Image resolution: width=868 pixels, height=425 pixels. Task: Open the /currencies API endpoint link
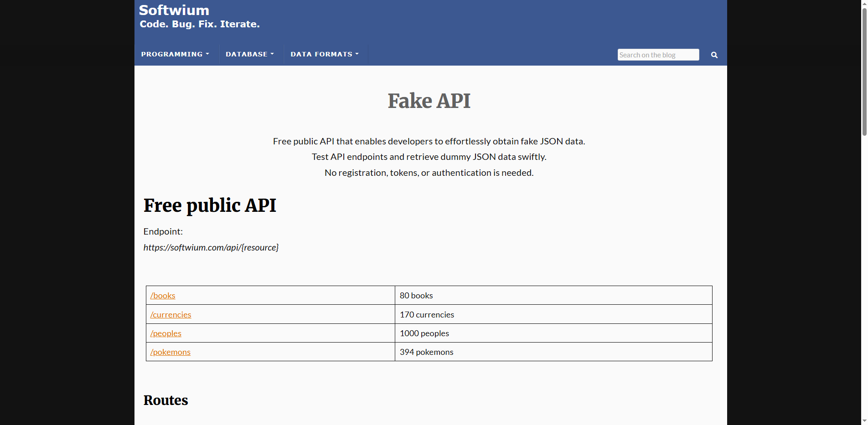(170, 314)
